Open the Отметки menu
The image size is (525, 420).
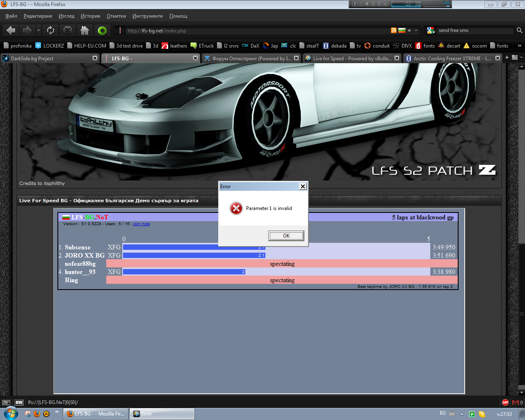coord(116,16)
